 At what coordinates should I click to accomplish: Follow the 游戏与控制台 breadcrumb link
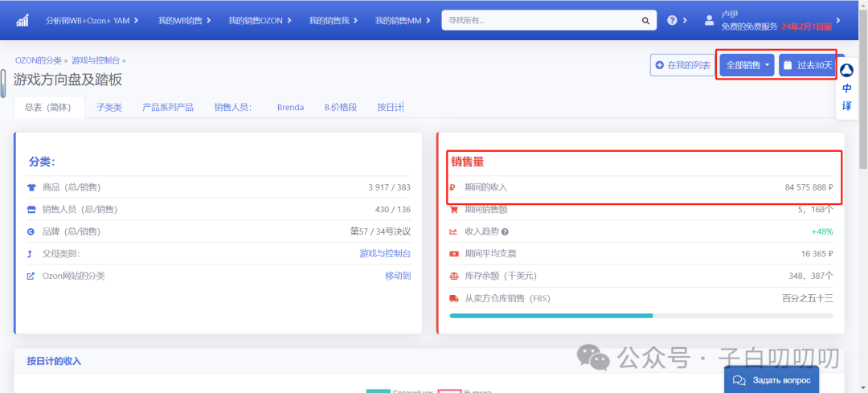point(96,59)
